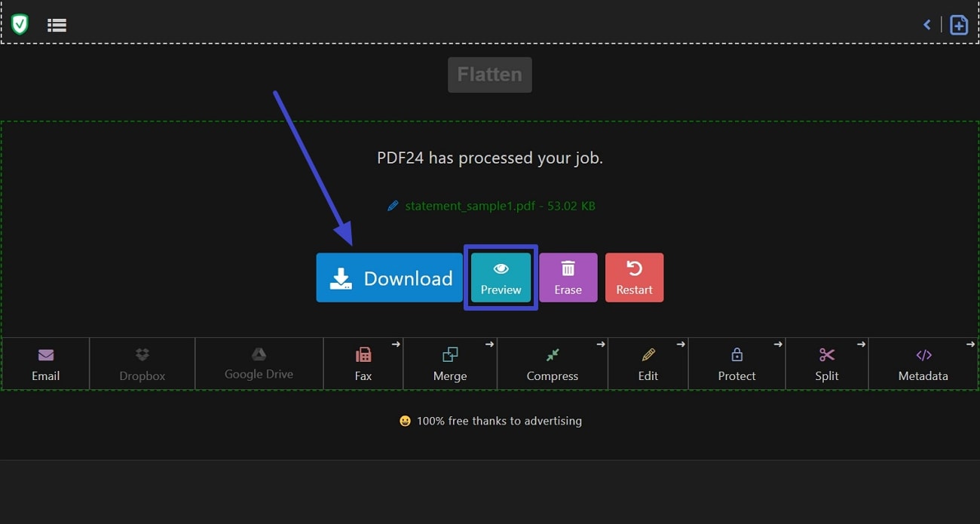
Task: Preview the processed PDF
Action: coord(501,277)
